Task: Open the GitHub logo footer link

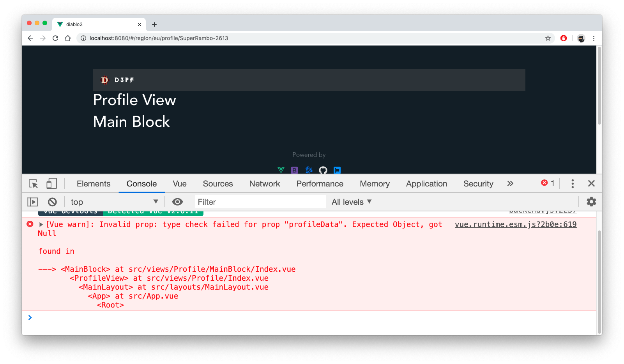Action: [323, 170]
